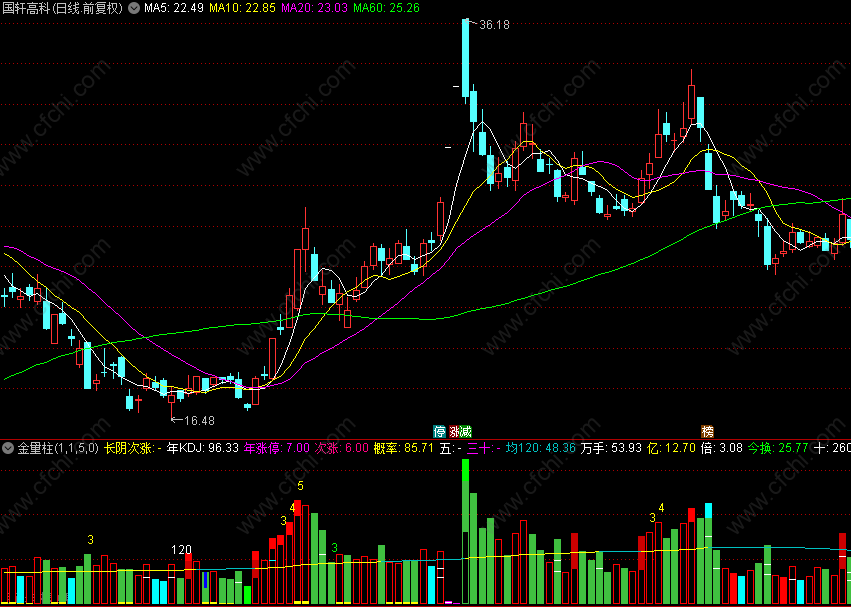
Task: Click the 金里柱(1,1,5,0) indicator name
Action: (58, 448)
